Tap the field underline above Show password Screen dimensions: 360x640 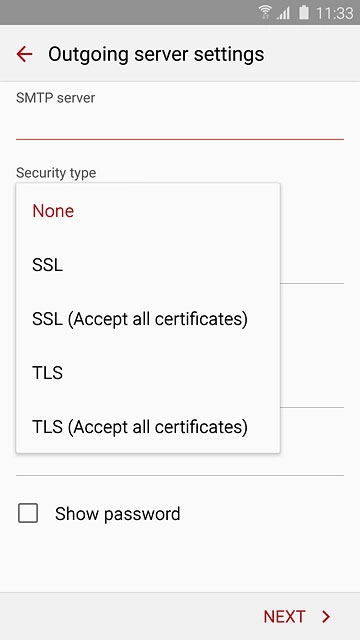tap(180, 476)
